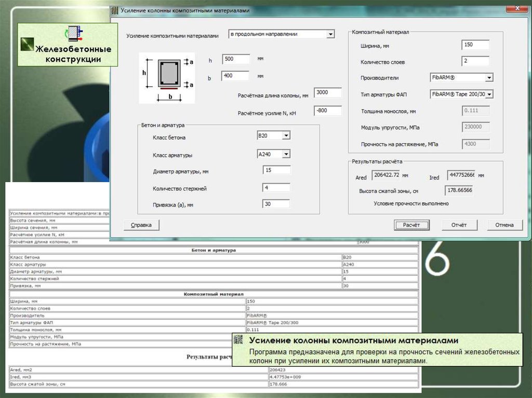The width and height of the screenshot is (532, 398).
Task: Open the Производители manufacturer dropdown
Action: coord(489,78)
